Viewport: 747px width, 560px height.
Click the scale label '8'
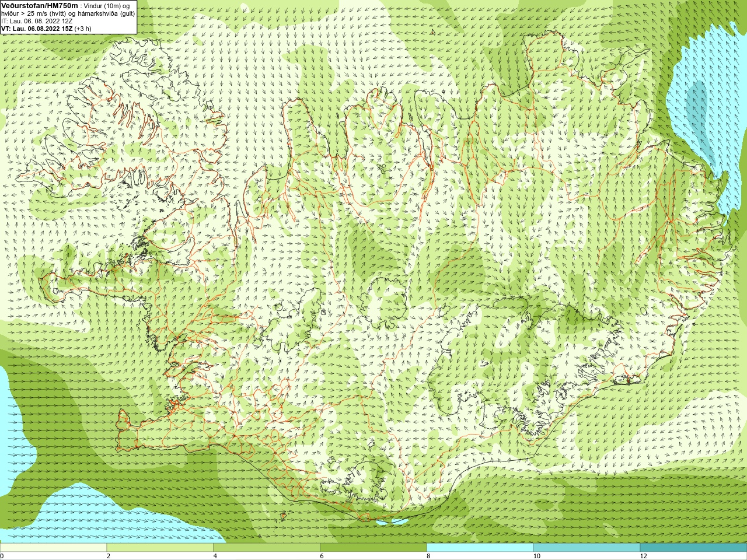point(428,556)
